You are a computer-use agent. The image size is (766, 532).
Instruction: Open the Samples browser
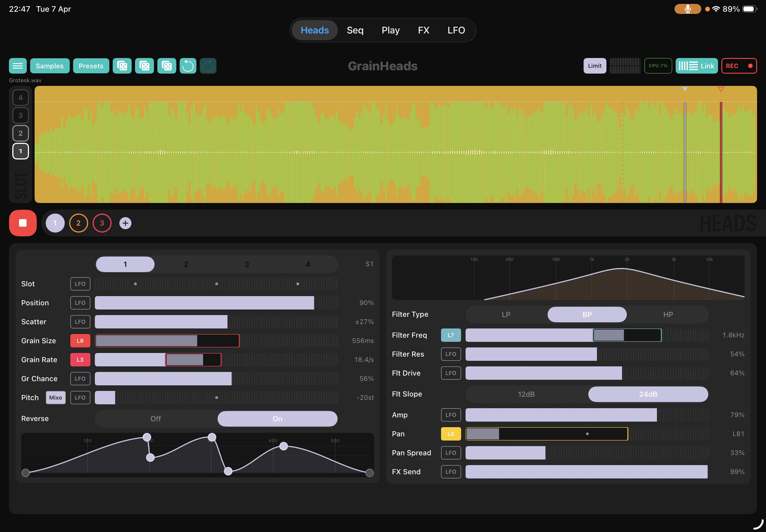tap(50, 66)
